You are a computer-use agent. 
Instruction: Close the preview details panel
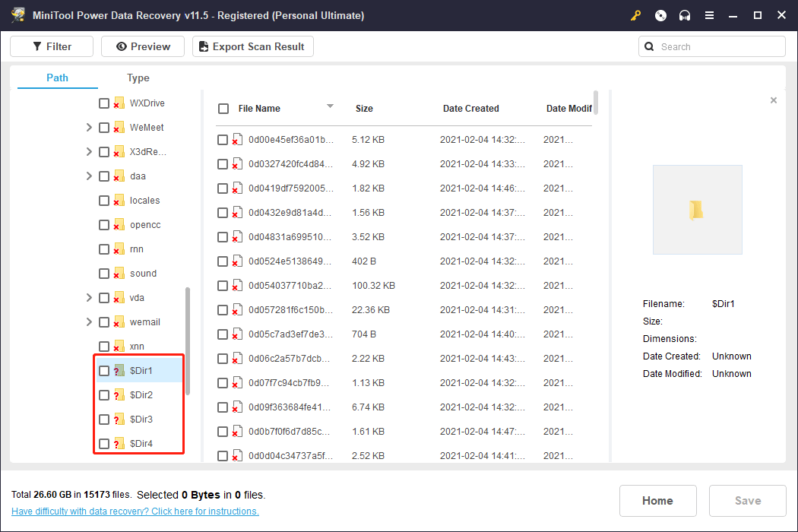[x=774, y=100]
